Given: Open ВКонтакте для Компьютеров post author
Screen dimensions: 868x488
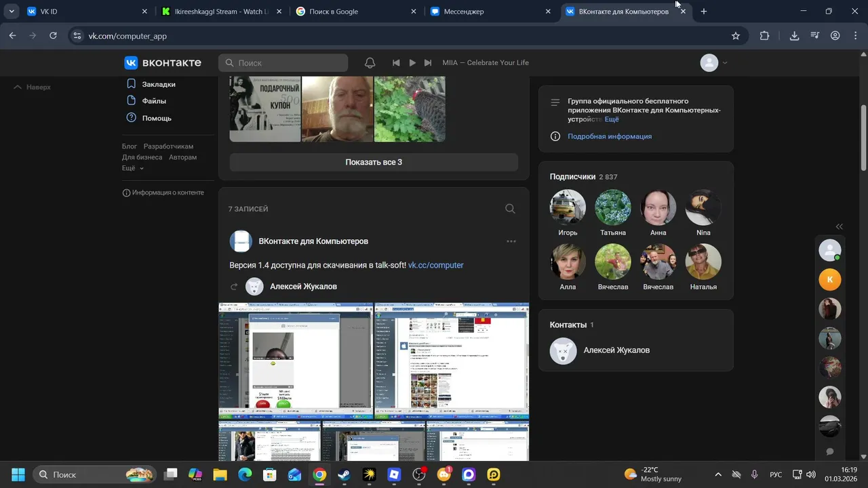Looking at the screenshot, I should click(313, 241).
